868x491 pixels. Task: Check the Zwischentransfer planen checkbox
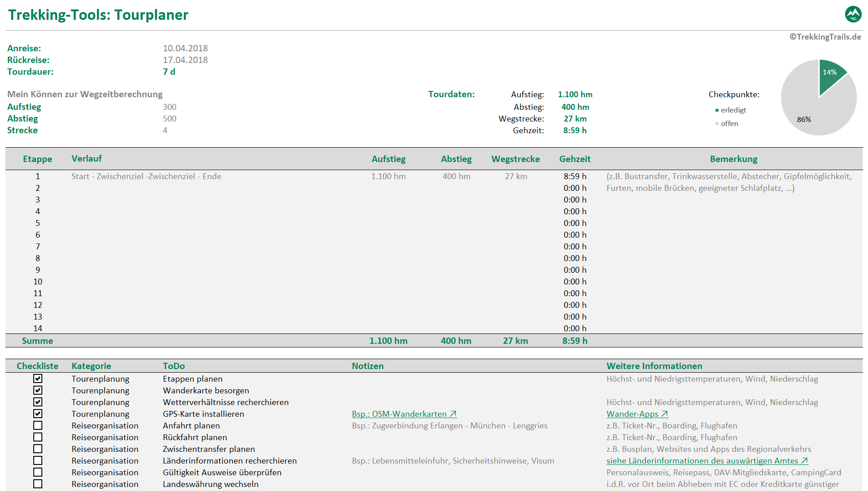click(x=38, y=449)
